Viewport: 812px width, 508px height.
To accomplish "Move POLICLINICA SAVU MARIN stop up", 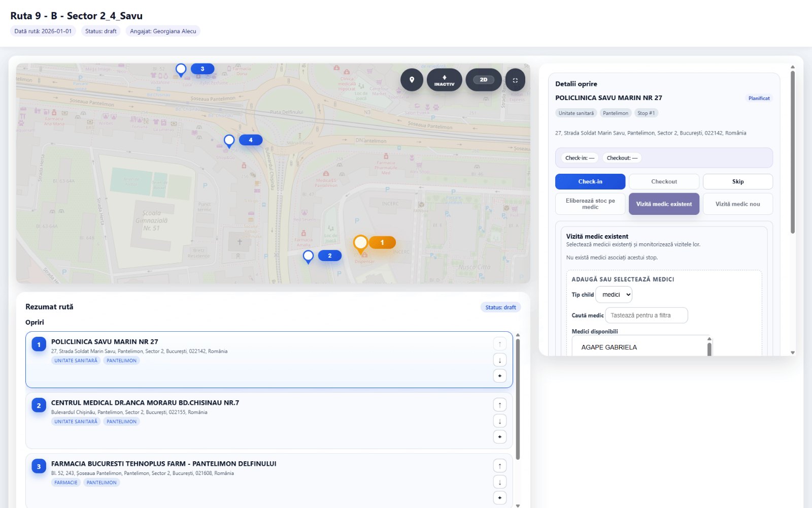I will [500, 344].
